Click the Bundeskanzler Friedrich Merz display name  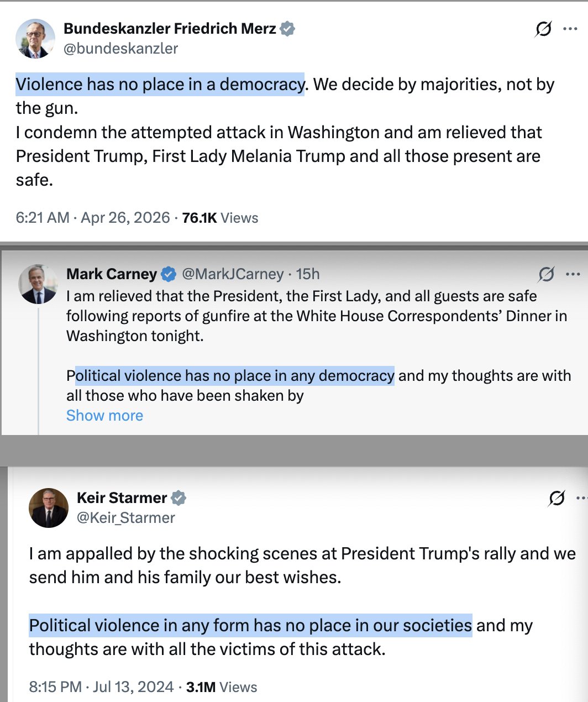pyautogui.click(x=170, y=29)
